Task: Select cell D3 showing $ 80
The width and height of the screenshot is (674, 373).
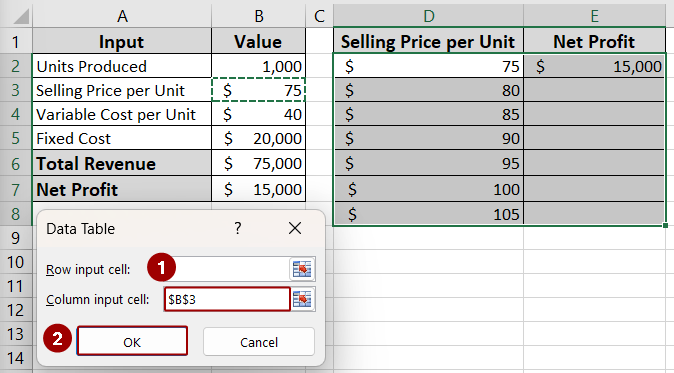Action: [429, 90]
